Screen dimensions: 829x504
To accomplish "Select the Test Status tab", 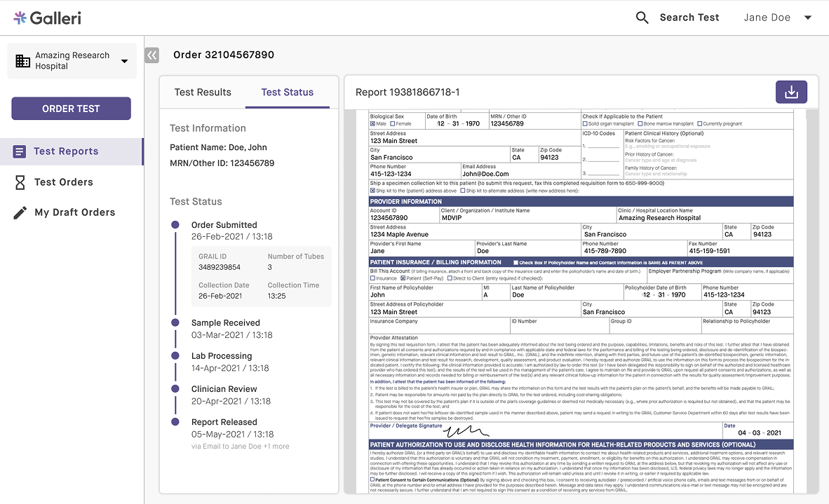I will (287, 93).
